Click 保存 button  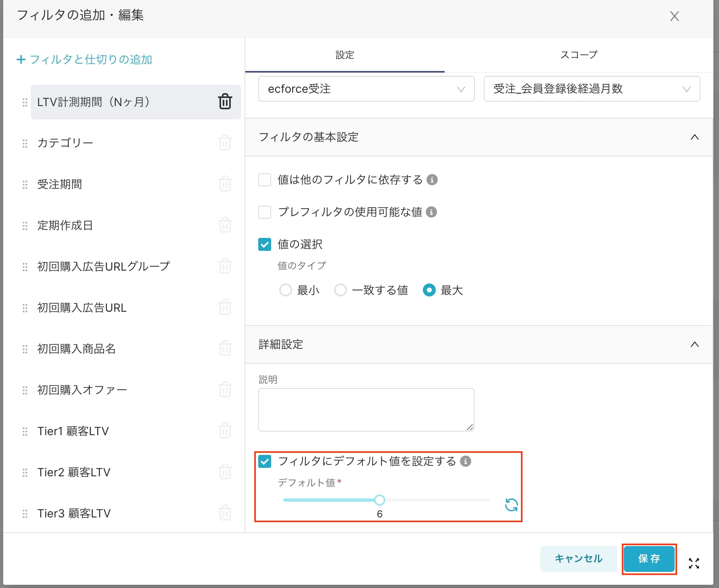[x=649, y=559]
